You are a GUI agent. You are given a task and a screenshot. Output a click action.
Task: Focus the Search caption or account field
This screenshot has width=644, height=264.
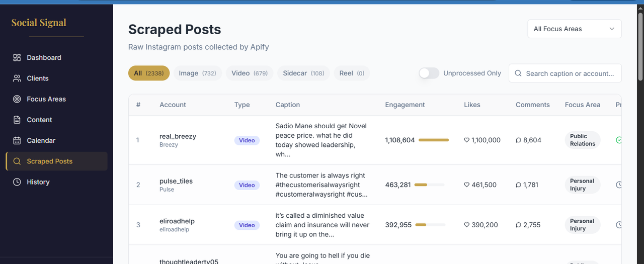coord(565,73)
